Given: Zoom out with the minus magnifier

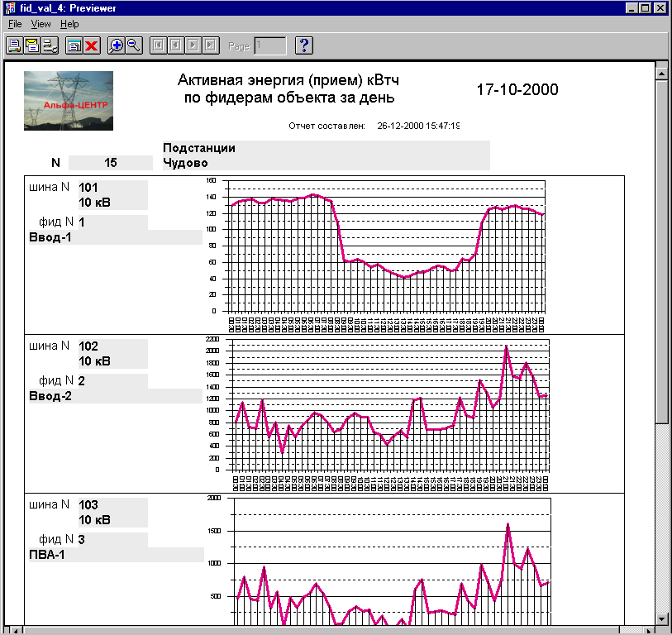Looking at the screenshot, I should click(134, 45).
